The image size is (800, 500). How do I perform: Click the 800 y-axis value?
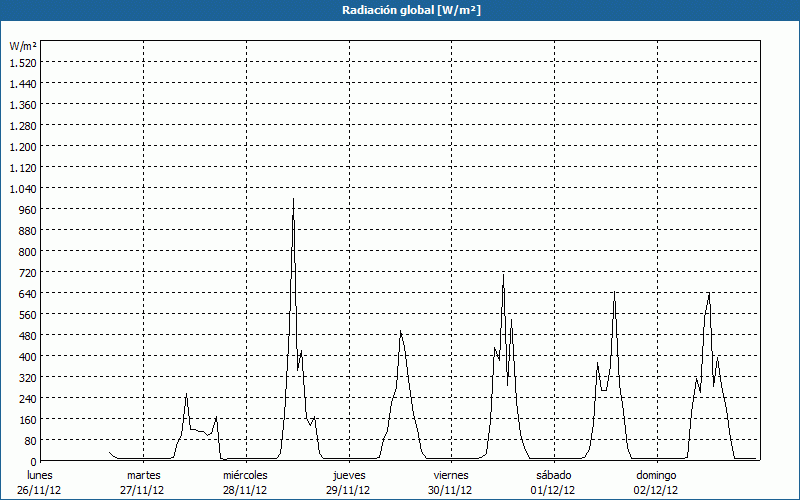coord(28,252)
